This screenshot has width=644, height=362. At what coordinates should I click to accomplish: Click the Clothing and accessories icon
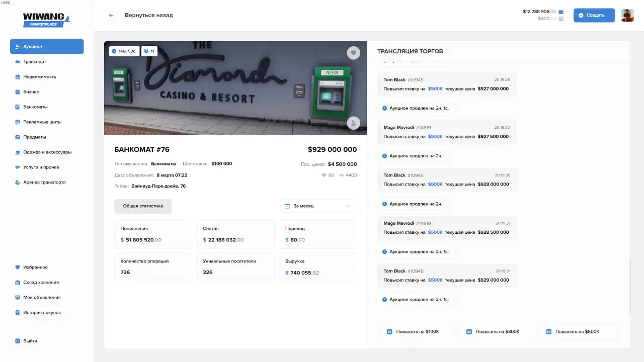[18, 152]
